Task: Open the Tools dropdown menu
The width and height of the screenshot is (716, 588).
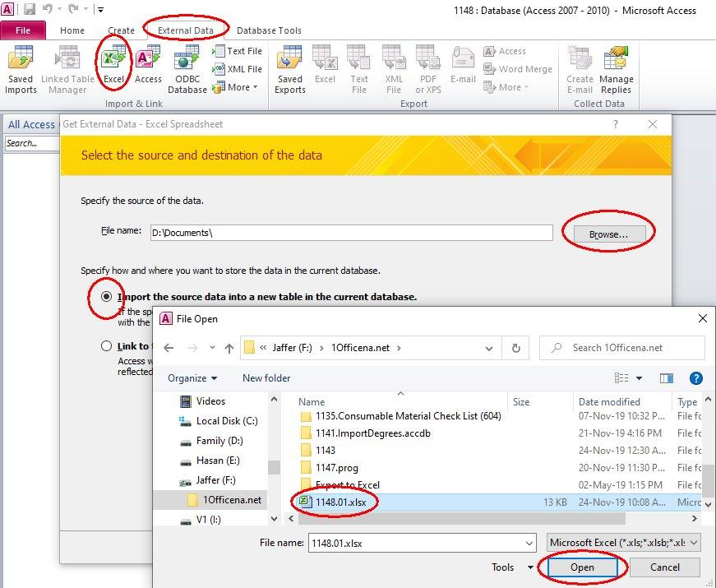Action: [512, 567]
